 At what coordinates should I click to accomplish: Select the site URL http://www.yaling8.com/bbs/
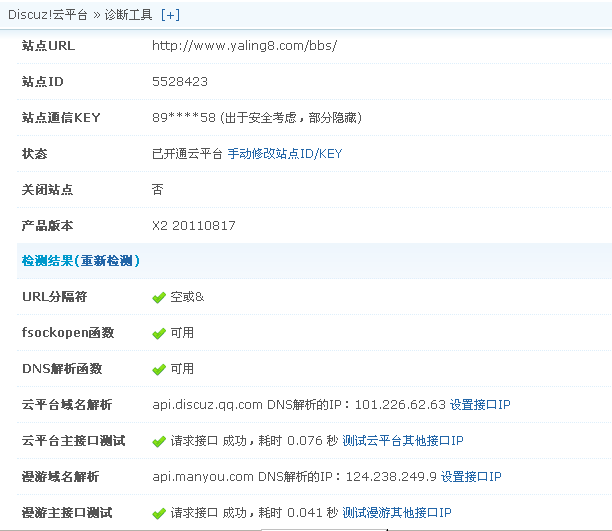click(x=244, y=46)
